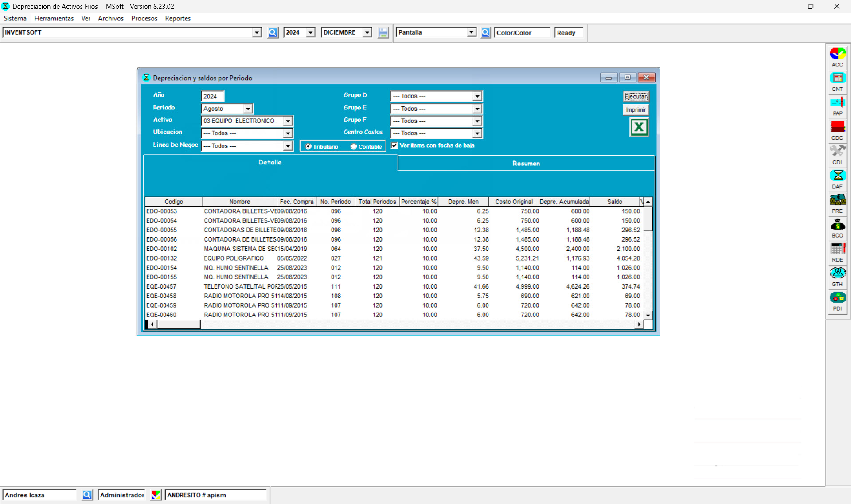Uncheck Ver items con fecha de baja
851x504 pixels.
pyautogui.click(x=394, y=145)
